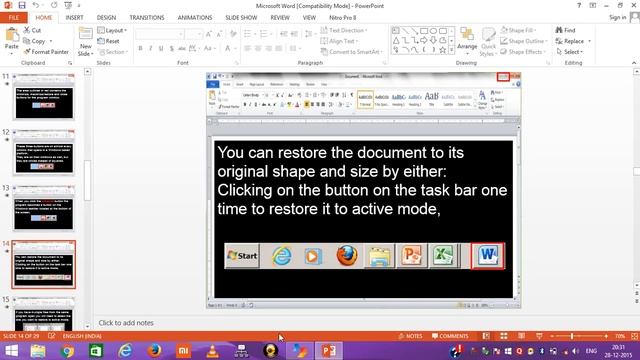This screenshot has height=360, width=640.
Task: Open VLC from the Windows taskbar
Action: pos(212,351)
